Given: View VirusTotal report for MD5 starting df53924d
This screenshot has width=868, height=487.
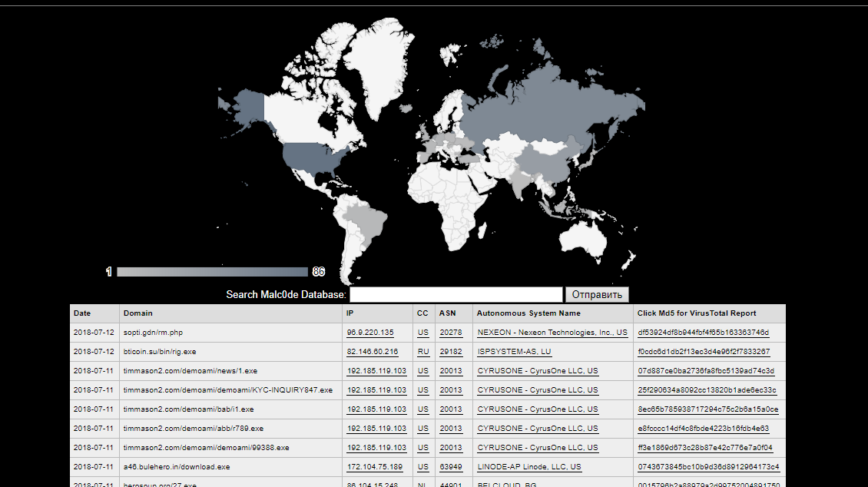Looking at the screenshot, I should pos(703,333).
